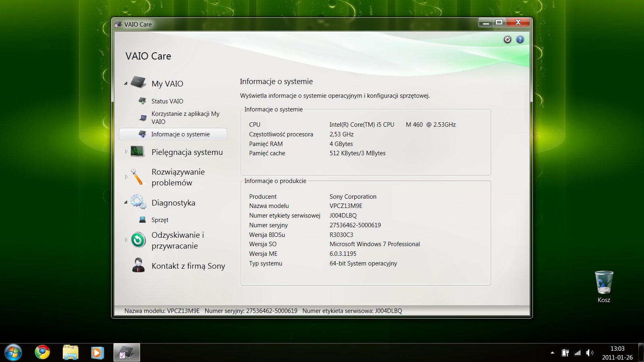Expand the Odzyskiwanie i przywracanie section arrow

(126, 240)
